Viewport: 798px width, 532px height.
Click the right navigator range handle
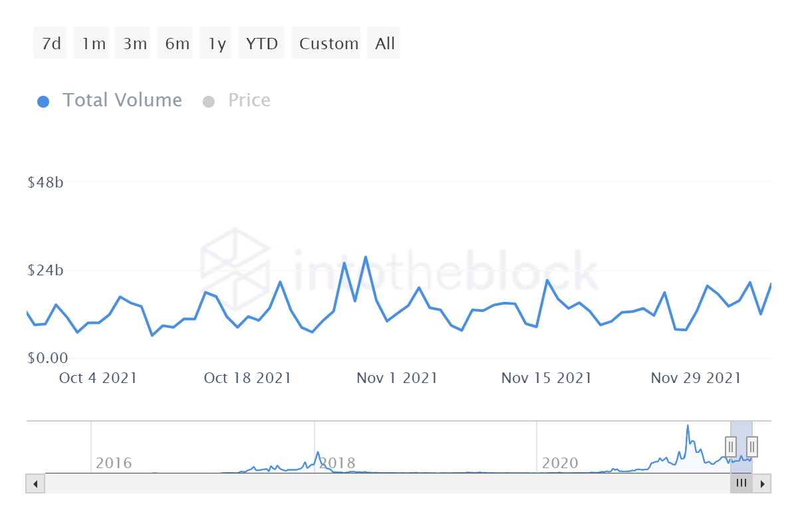752,446
